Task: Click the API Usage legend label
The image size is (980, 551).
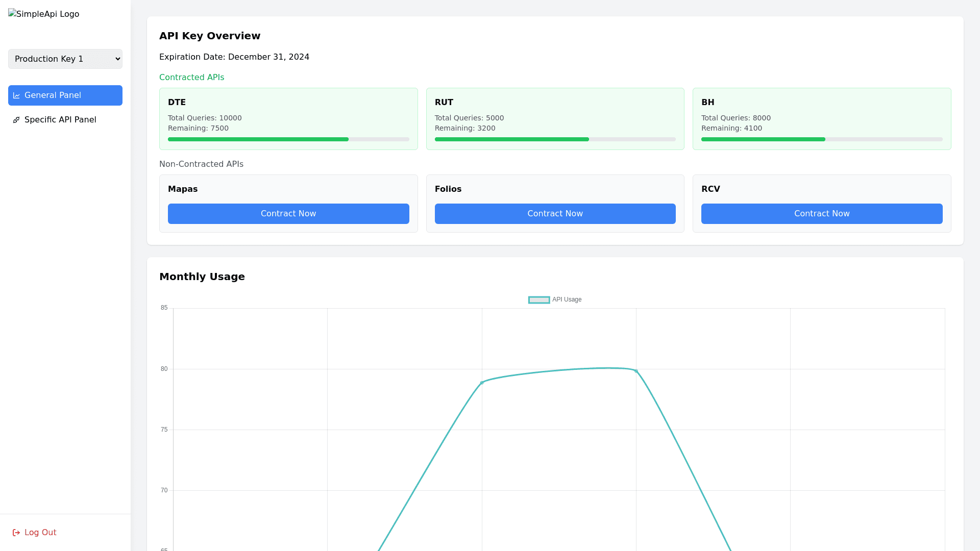Action: click(x=567, y=300)
